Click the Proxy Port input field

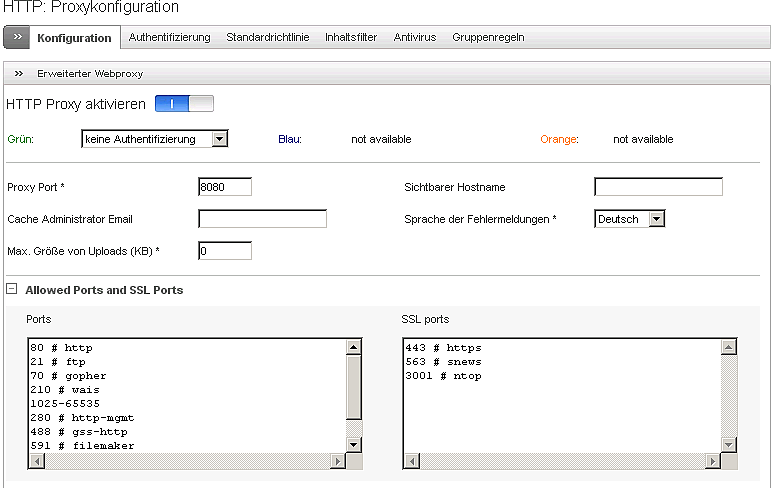point(225,187)
